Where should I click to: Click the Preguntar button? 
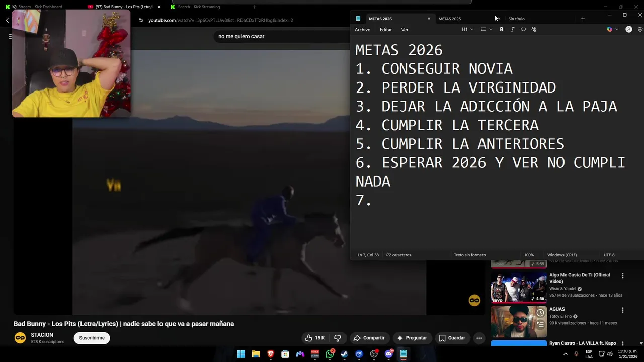(x=412, y=338)
